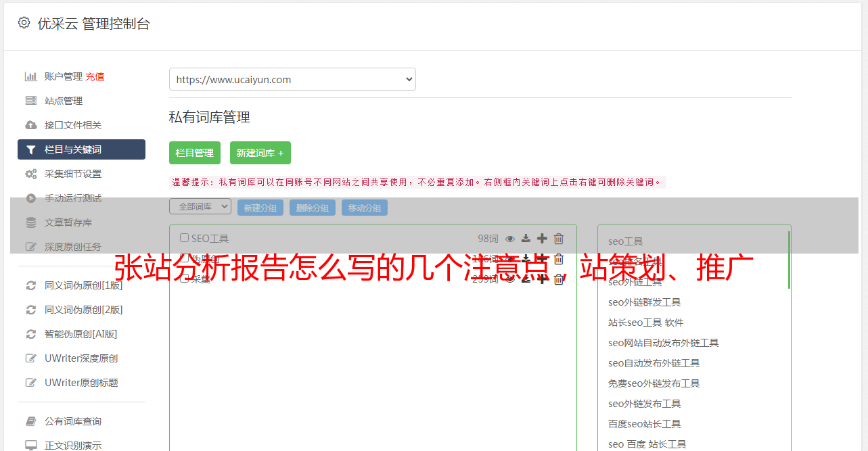The height and width of the screenshot is (451, 868).
Task: Click refresh icon of 同义词伪原创[2版]
Action: click(30, 310)
